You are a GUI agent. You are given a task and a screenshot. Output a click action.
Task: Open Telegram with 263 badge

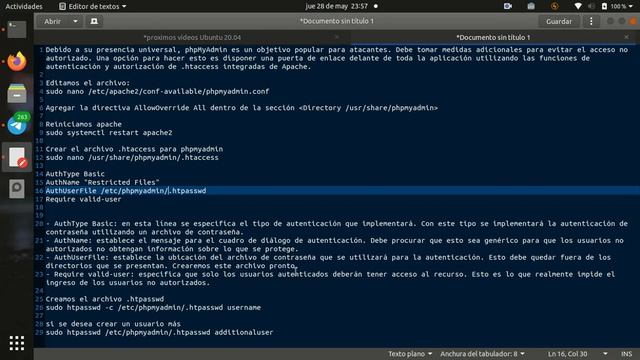[17, 124]
